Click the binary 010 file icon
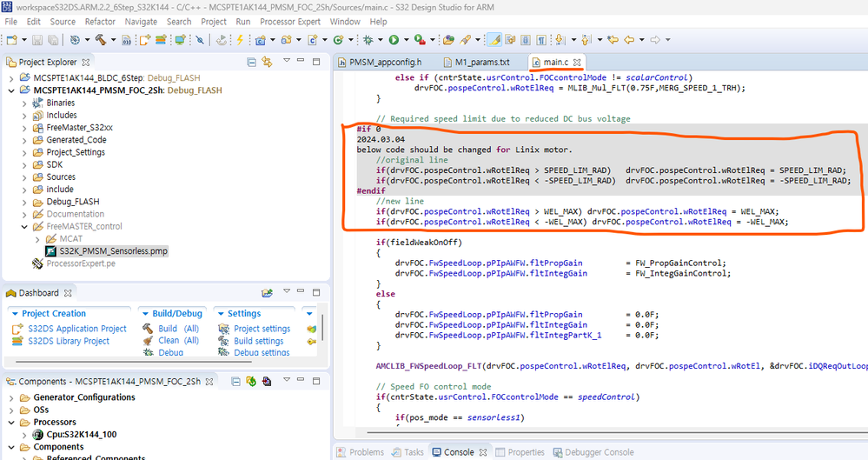The image size is (868, 460). point(127,40)
